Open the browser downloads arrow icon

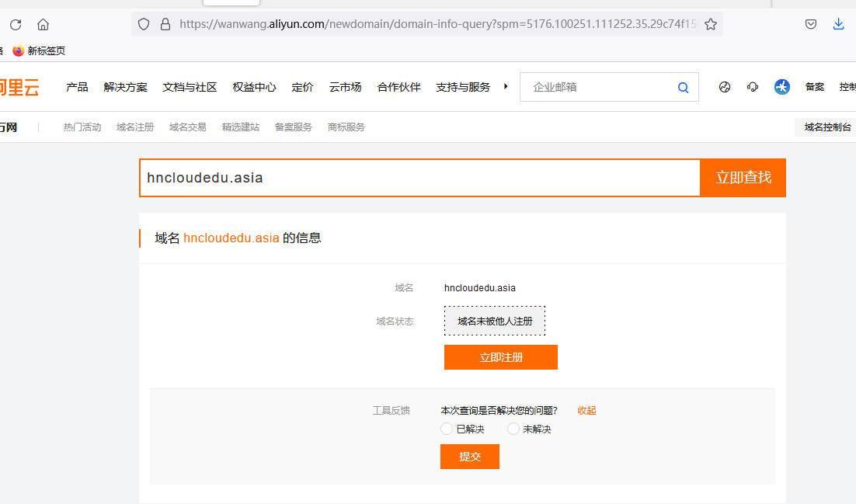point(839,24)
